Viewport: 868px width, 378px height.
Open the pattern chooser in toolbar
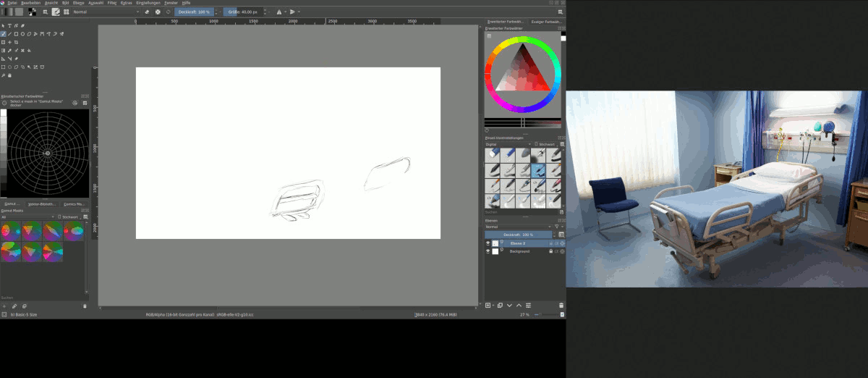pos(19,12)
